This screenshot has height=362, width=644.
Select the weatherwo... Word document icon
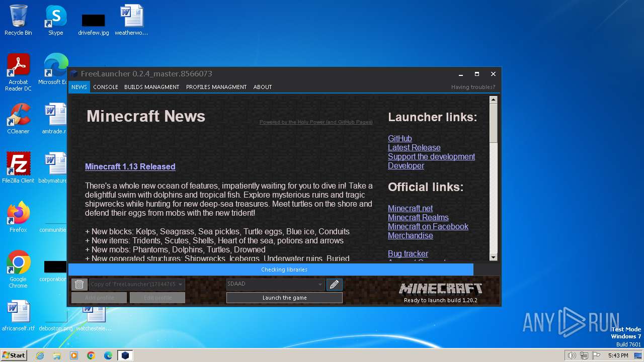click(x=131, y=20)
